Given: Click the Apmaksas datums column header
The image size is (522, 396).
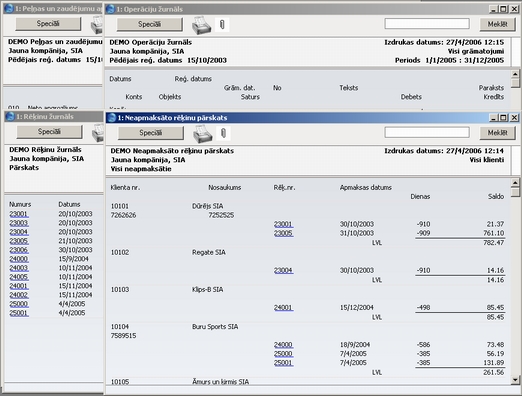Looking at the screenshot, I should 366,188.
